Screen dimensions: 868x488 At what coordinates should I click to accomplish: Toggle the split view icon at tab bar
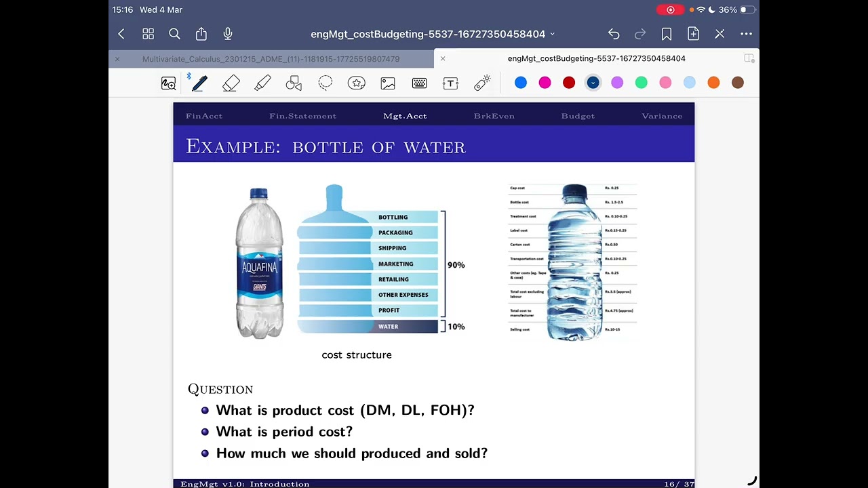click(x=749, y=59)
